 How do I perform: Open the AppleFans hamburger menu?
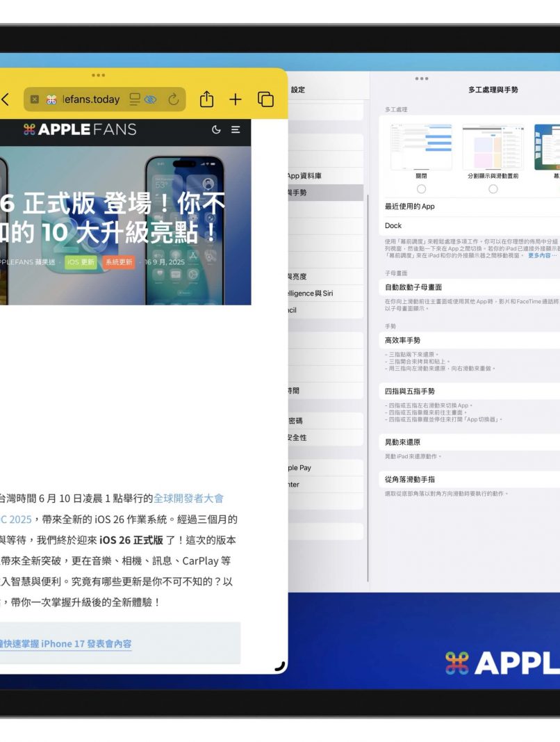[236, 129]
